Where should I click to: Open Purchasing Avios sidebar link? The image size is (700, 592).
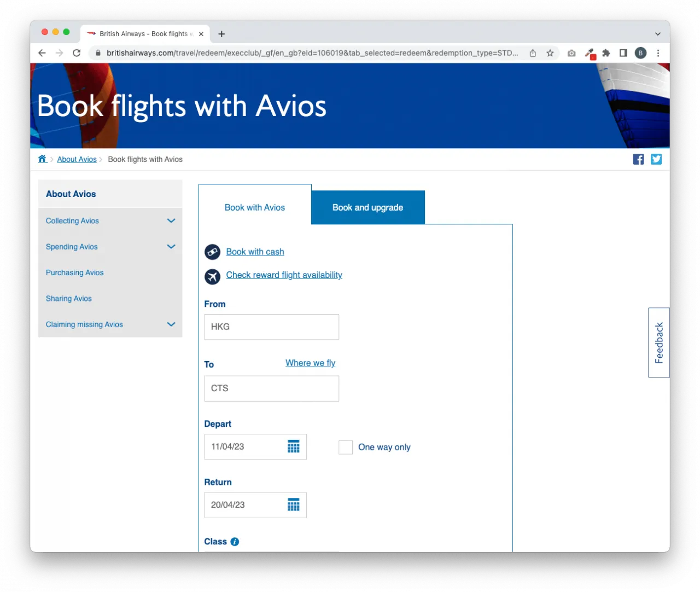74,272
